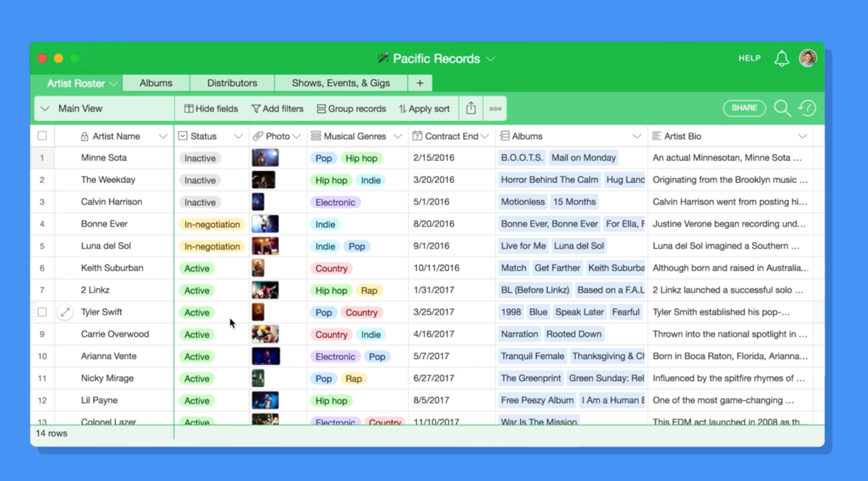This screenshot has width=868, height=481.
Task: Open the notifications bell icon
Action: click(782, 58)
